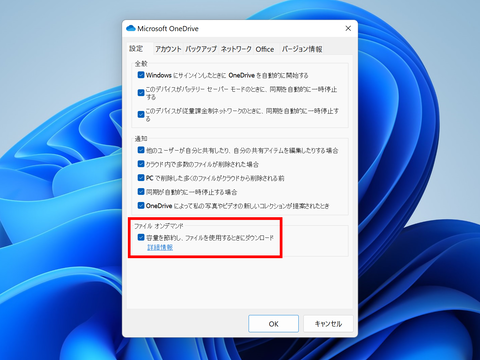Confirm settings with the OK button
The width and height of the screenshot is (480, 360).
point(273,324)
